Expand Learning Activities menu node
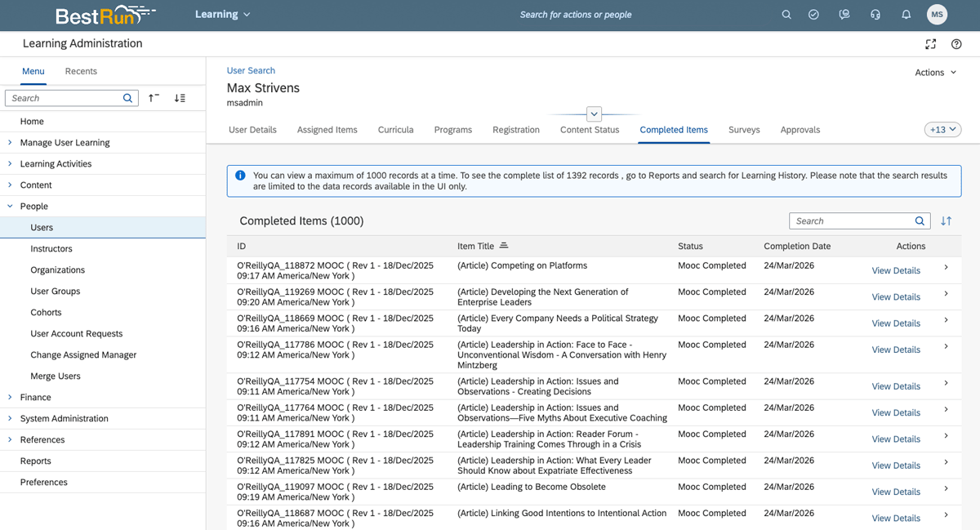This screenshot has width=980, height=530. click(x=10, y=163)
